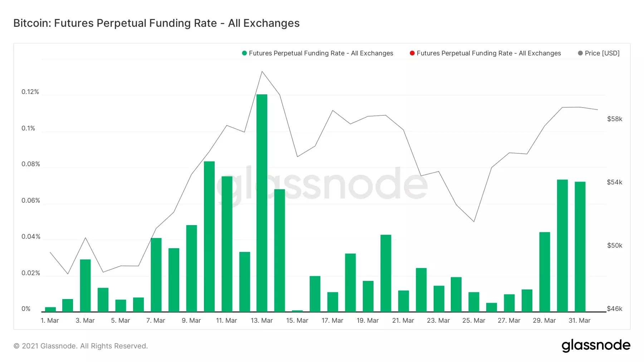
Task: Click the bar above 3. Mar
Action: (x=85, y=286)
